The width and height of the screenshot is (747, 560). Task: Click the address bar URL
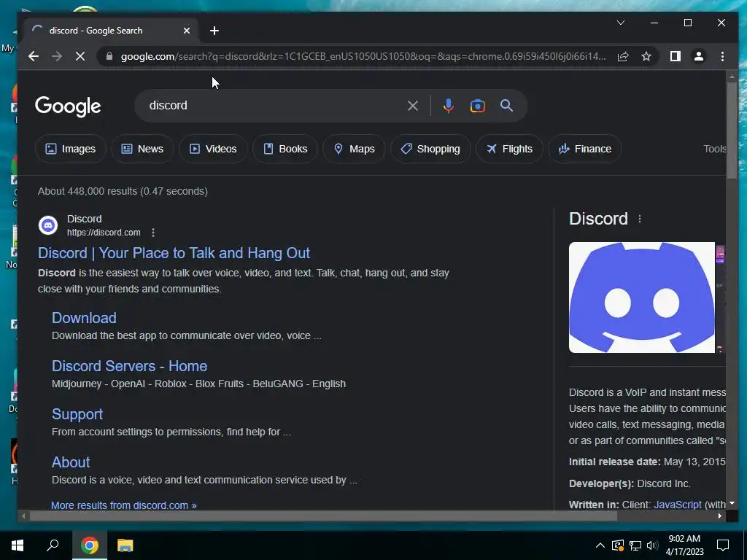click(x=363, y=56)
